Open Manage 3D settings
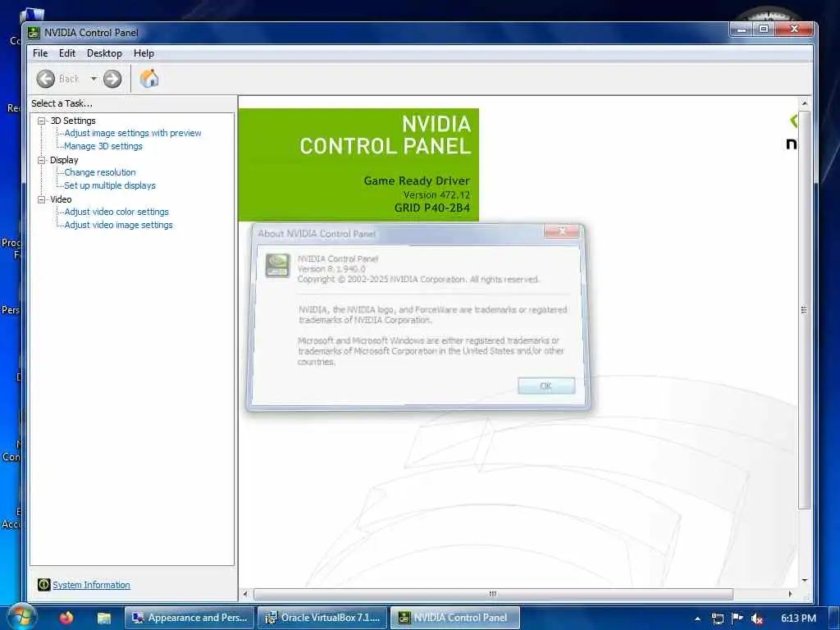 click(x=103, y=146)
